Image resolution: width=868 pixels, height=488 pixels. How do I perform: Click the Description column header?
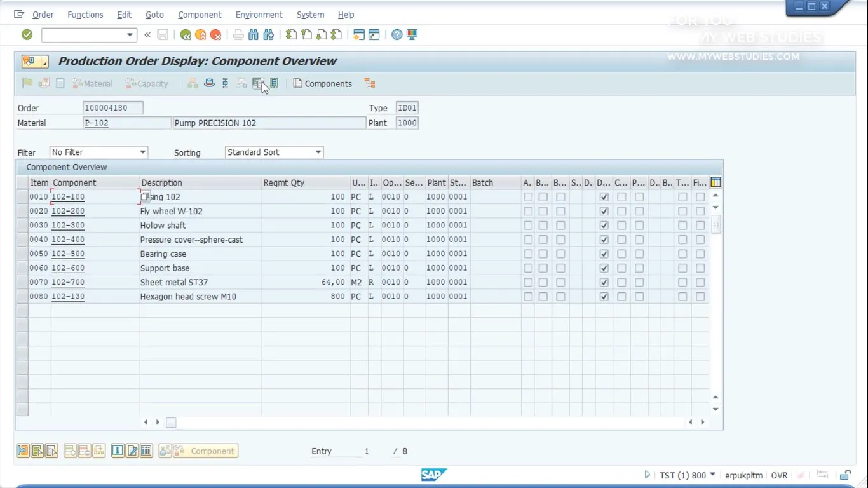pyautogui.click(x=201, y=182)
